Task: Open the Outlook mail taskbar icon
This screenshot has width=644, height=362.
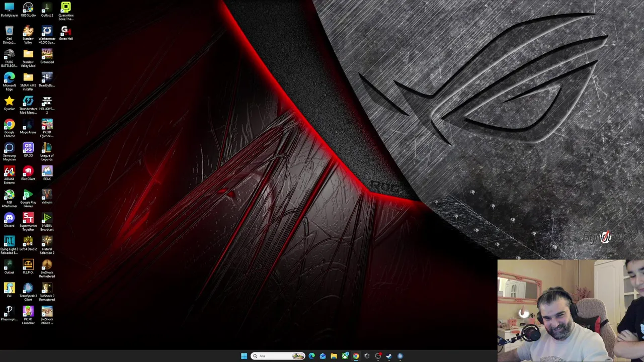Action: point(323,356)
